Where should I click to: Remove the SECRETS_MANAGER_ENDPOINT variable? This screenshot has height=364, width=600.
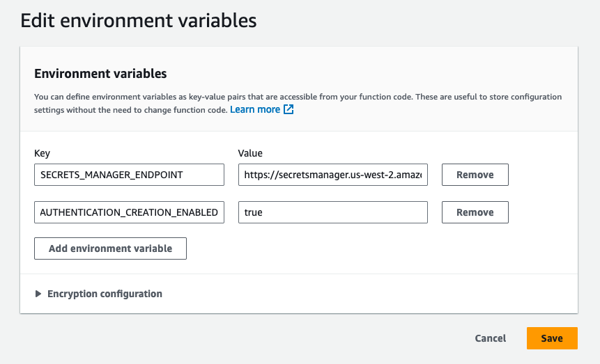tap(475, 175)
